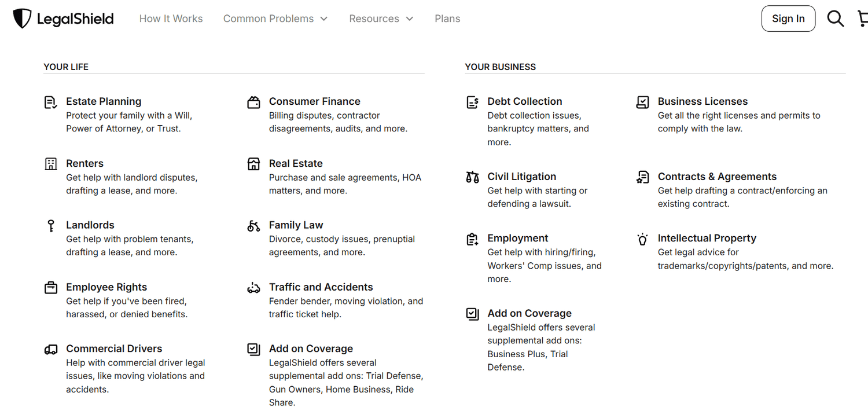Click the Estate Planning document icon
Viewport: 868px width, 407px height.
tap(51, 102)
